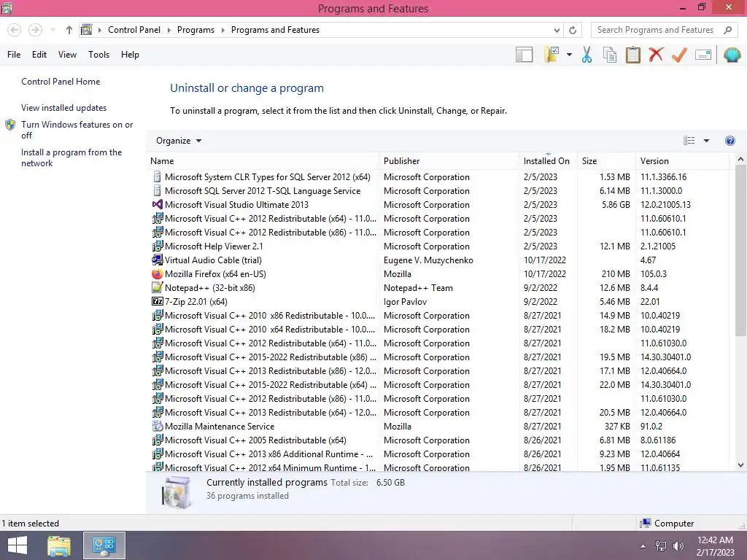Expand the chevron after Programs breadcrumb
This screenshot has width=747, height=560.
[x=222, y=30]
